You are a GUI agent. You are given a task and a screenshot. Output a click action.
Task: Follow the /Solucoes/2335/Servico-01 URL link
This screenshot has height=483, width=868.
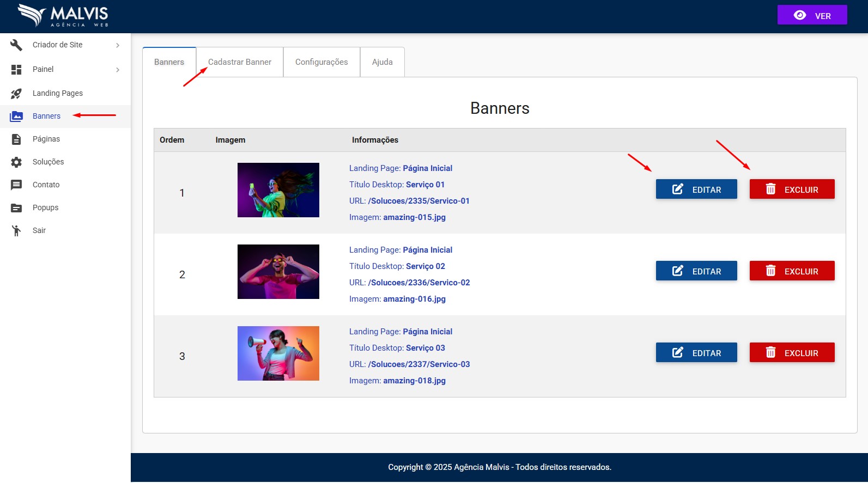click(x=418, y=201)
